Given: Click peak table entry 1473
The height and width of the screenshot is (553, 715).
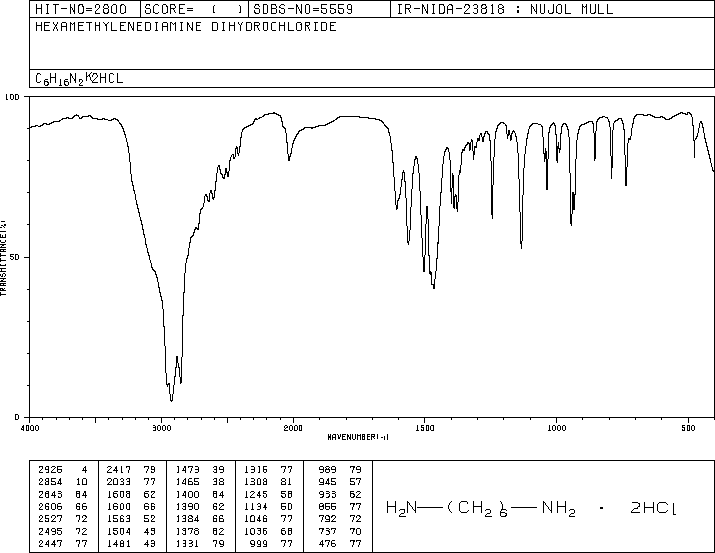Looking at the screenshot, I should point(187,470).
